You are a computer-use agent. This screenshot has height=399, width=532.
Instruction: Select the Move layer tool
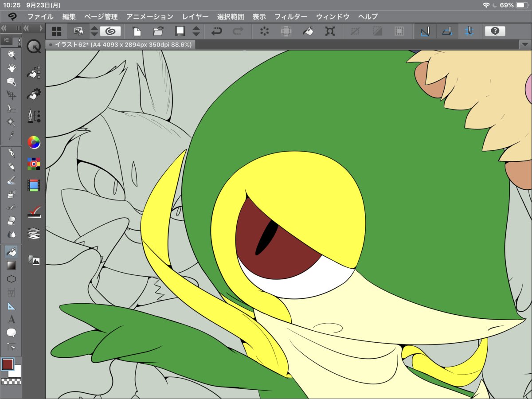click(12, 95)
